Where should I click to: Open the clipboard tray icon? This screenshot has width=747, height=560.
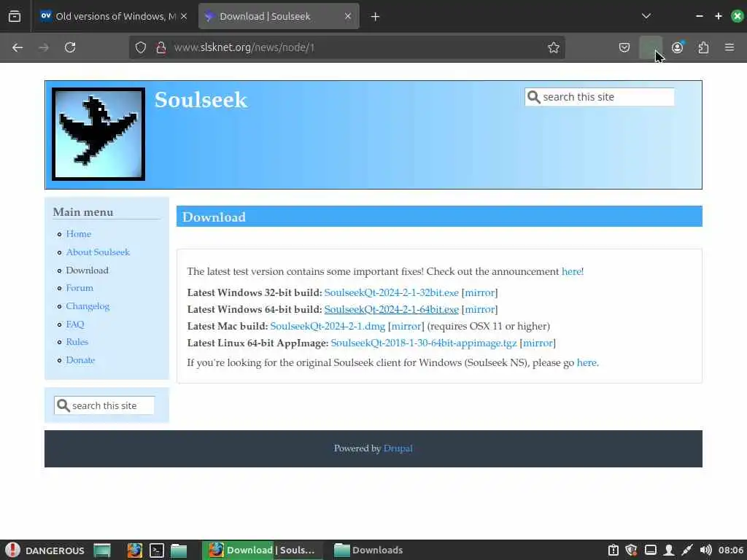tap(613, 551)
